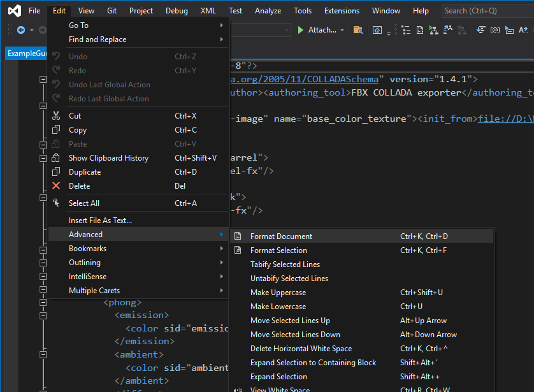Click the Visual Studio logo icon
Viewport: 534px width, 392px height.
(x=15, y=11)
